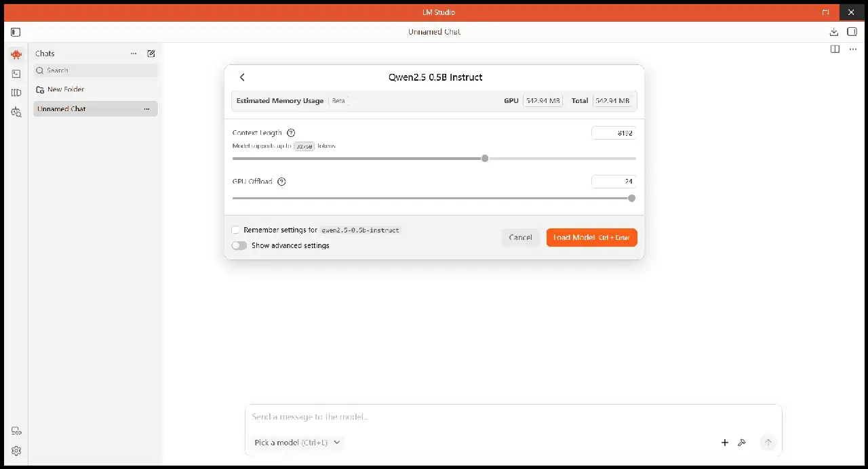868x469 pixels.
Task: Open the Settings gear icon
Action: click(x=16, y=451)
